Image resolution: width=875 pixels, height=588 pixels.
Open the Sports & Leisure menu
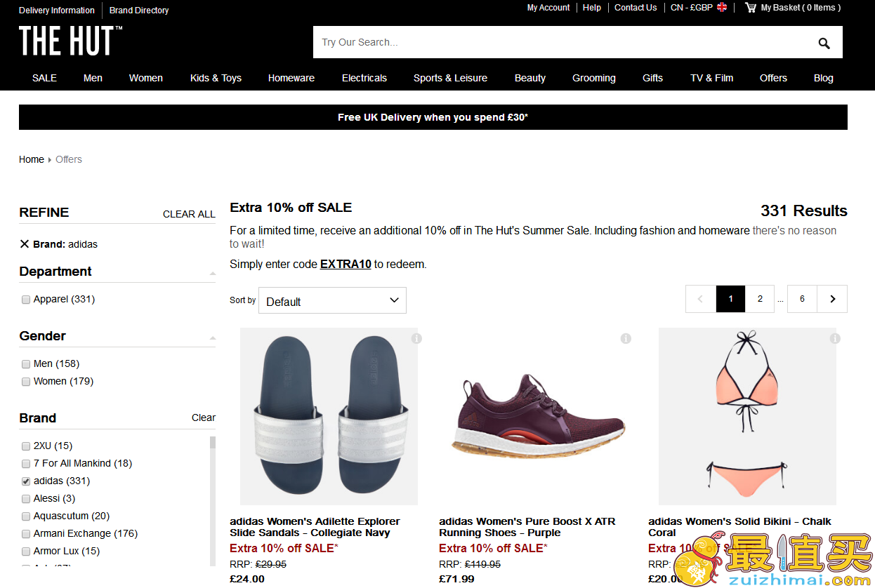click(x=450, y=78)
